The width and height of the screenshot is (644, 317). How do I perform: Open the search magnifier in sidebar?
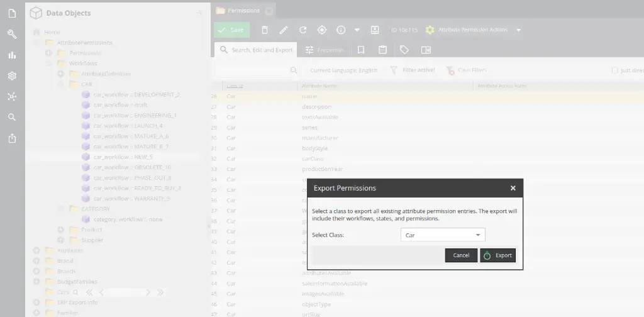point(12,118)
